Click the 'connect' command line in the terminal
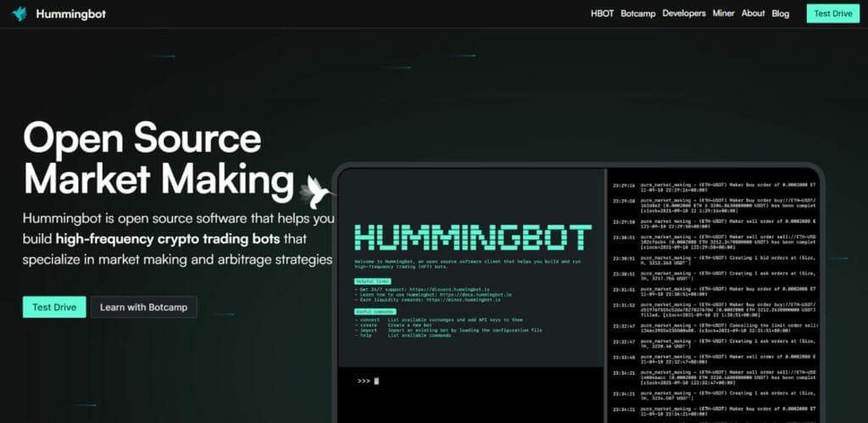Image resolution: width=868 pixels, height=423 pixels. (441, 320)
